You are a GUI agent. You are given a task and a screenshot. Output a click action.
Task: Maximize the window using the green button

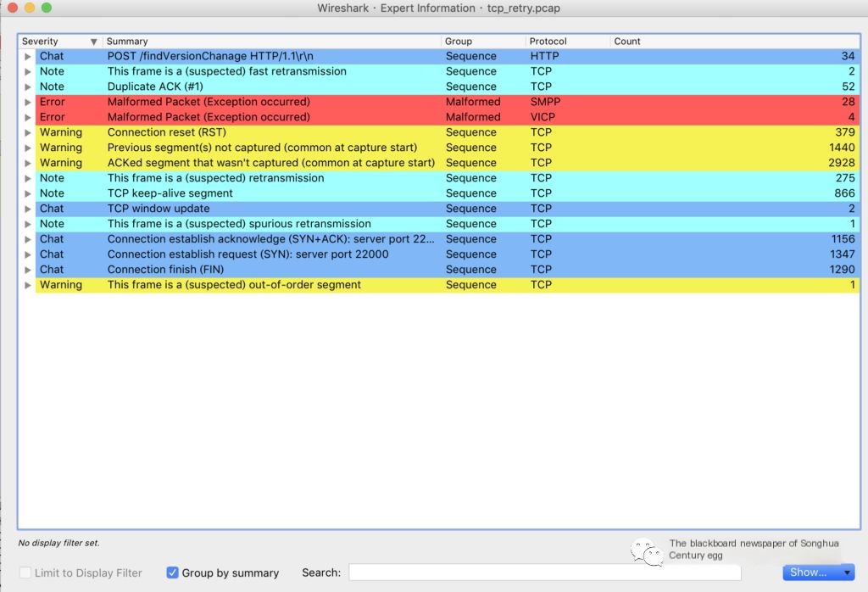coord(47,8)
